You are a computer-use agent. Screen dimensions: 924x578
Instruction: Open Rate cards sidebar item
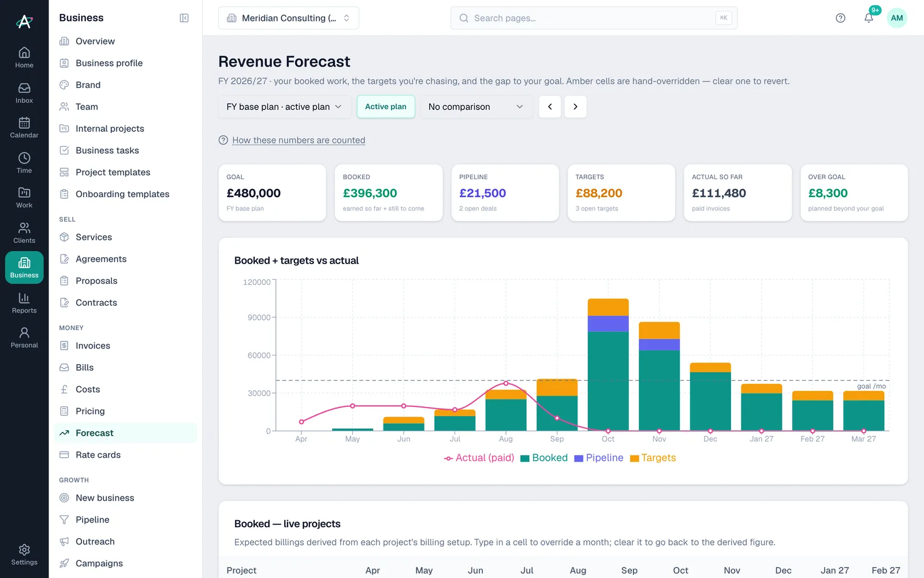125,455
